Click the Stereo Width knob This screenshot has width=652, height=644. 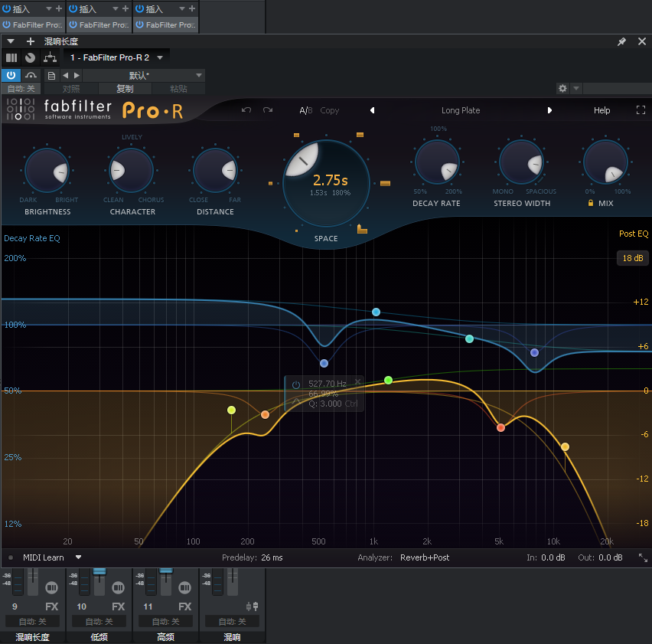521,162
